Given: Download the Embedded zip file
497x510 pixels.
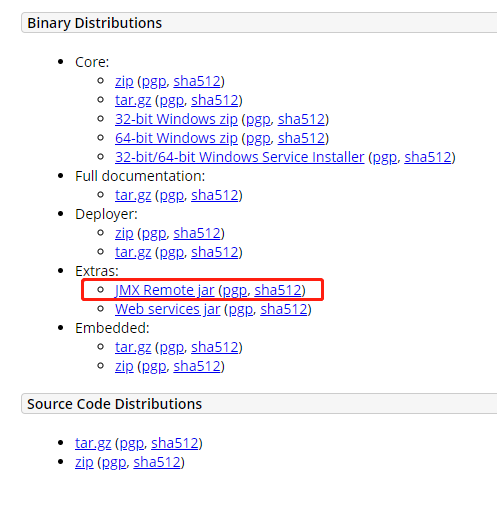Looking at the screenshot, I should coord(124,366).
